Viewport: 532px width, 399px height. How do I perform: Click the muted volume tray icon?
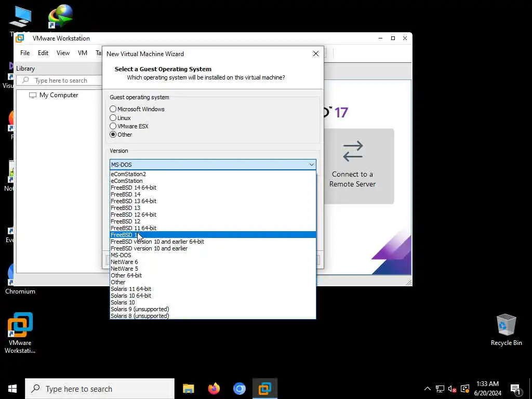452,389
